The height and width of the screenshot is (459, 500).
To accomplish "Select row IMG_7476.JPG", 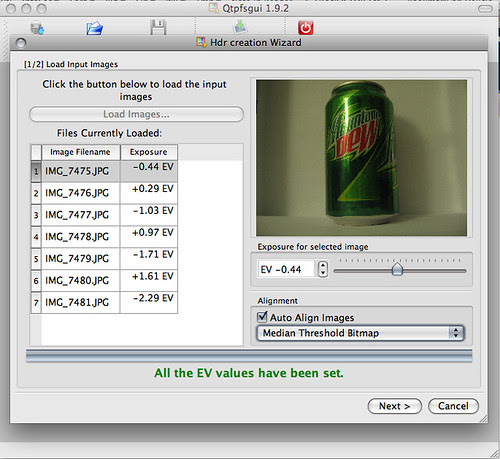I will [x=80, y=193].
